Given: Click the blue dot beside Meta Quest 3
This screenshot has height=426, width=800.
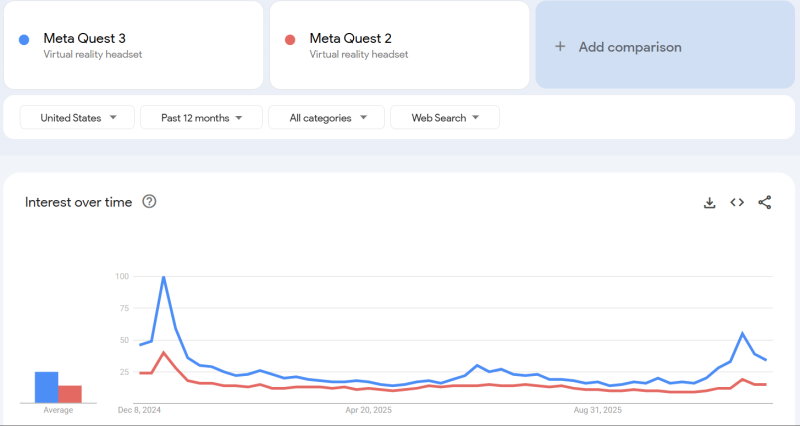Looking at the screenshot, I should [x=25, y=40].
